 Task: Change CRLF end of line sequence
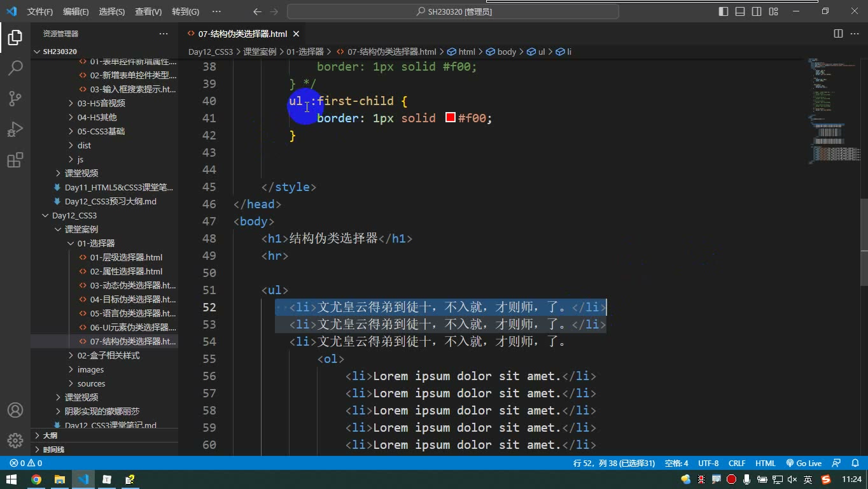(x=737, y=464)
